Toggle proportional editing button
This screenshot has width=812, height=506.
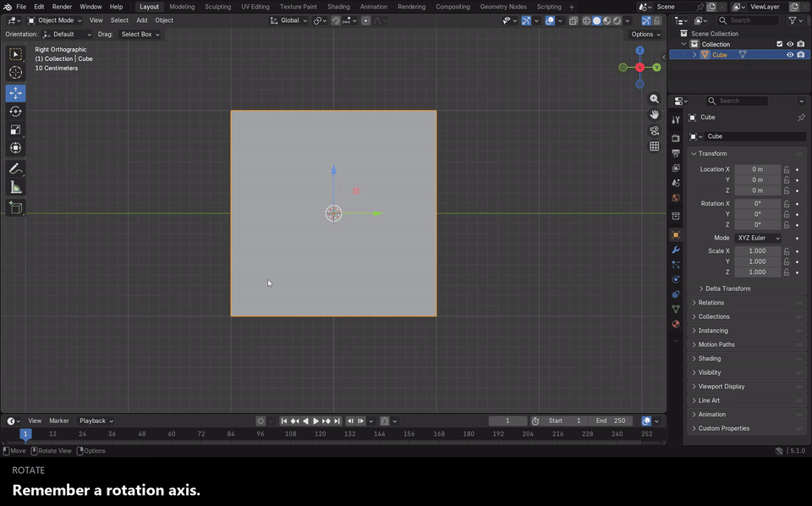pos(365,20)
